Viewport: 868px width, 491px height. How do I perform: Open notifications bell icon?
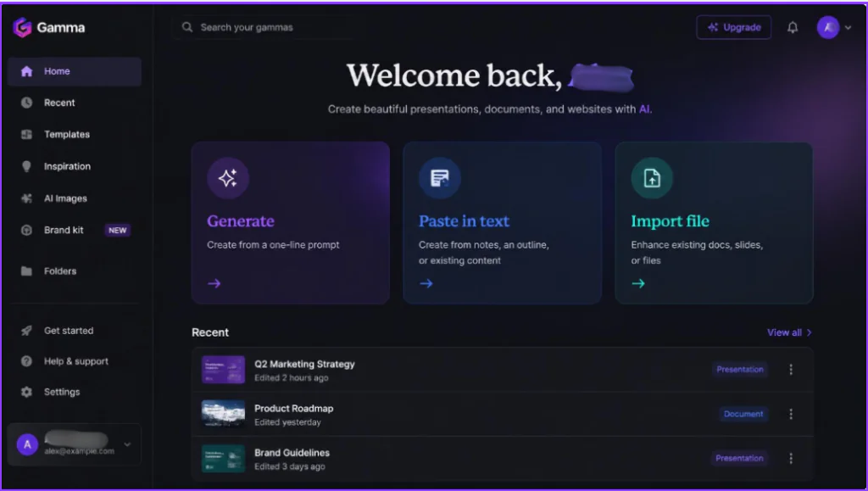tap(793, 27)
